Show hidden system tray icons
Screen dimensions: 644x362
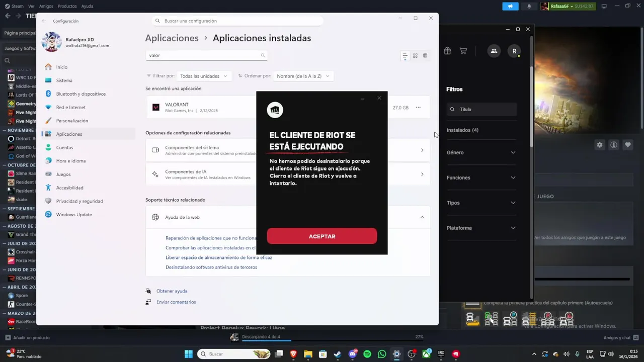point(534,354)
